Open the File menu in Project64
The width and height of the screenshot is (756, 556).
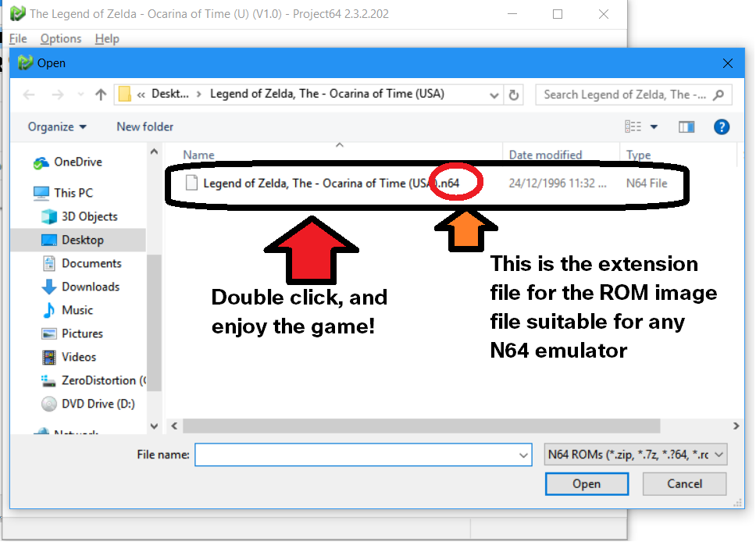17,38
